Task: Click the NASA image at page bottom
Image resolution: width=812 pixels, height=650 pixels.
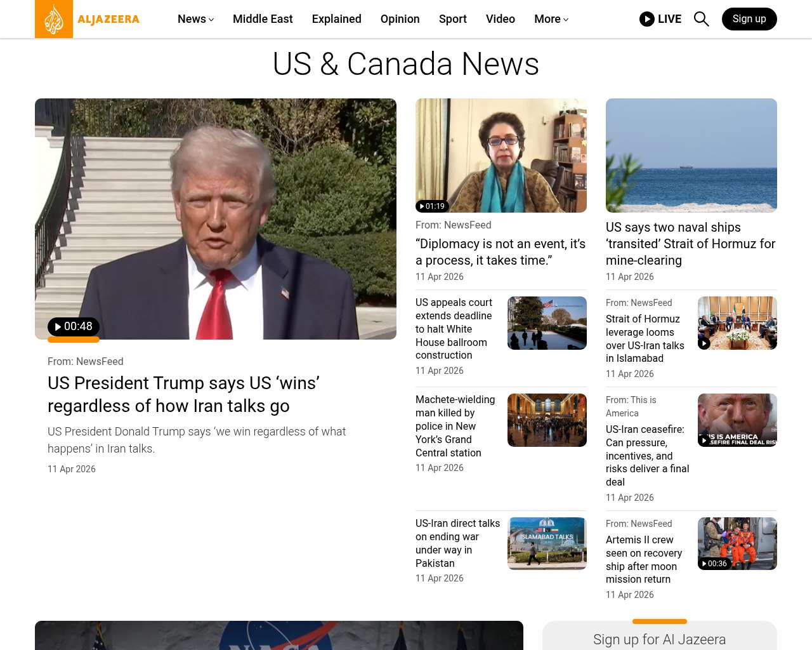Action: [279, 635]
